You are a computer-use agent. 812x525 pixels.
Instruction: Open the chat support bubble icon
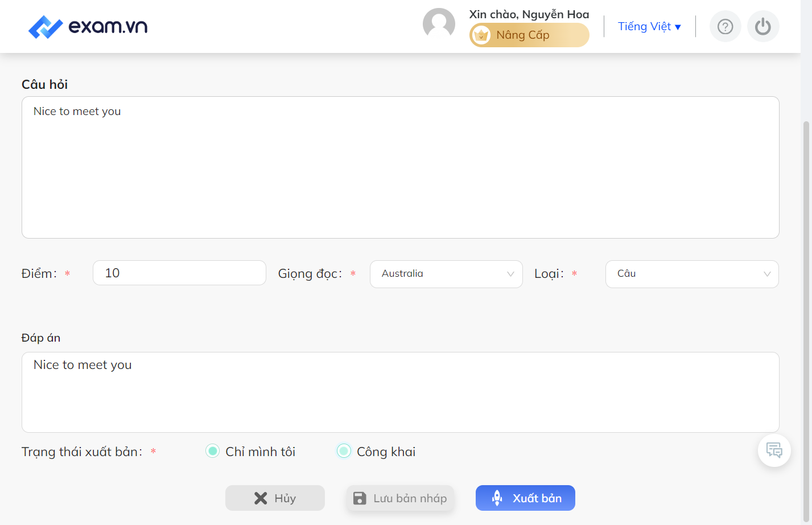[x=774, y=450]
